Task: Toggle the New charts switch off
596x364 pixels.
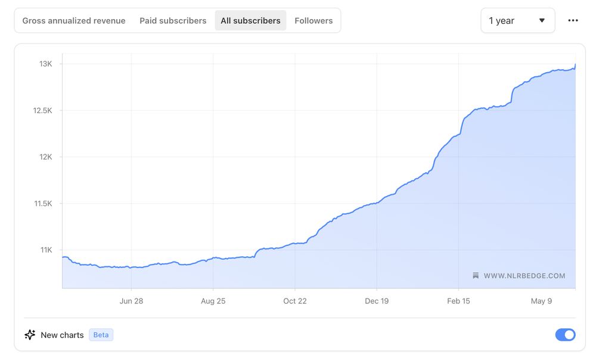Action: tap(565, 335)
